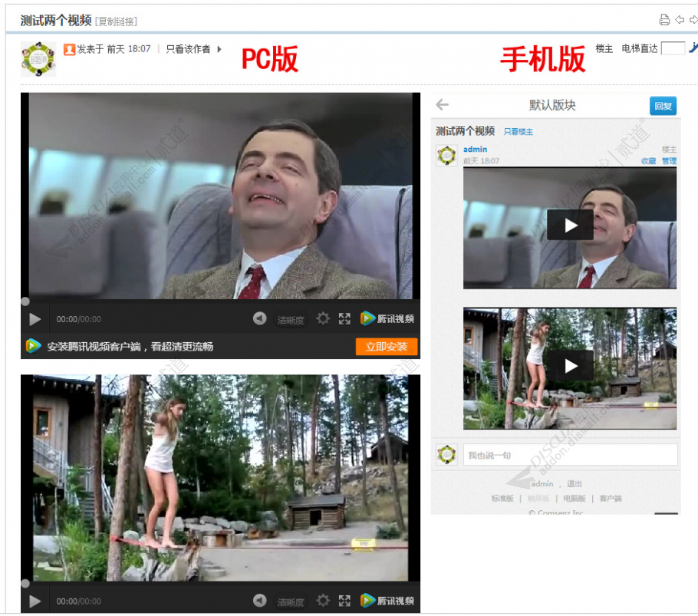This screenshot has height=616, width=698.
Task: Toggle fullscreen in second video player
Action: [344, 601]
